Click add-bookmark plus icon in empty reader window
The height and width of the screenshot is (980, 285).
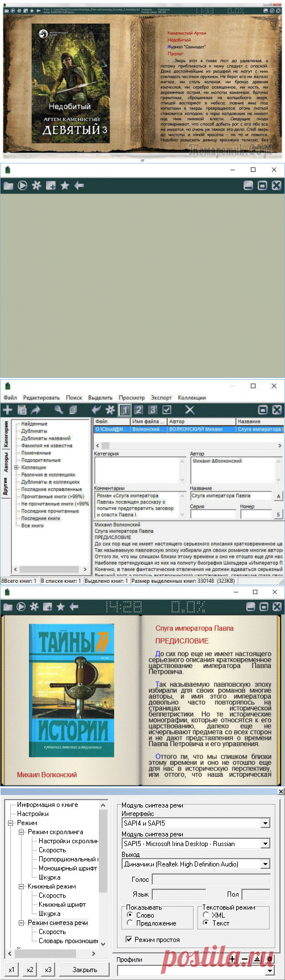click(51, 185)
